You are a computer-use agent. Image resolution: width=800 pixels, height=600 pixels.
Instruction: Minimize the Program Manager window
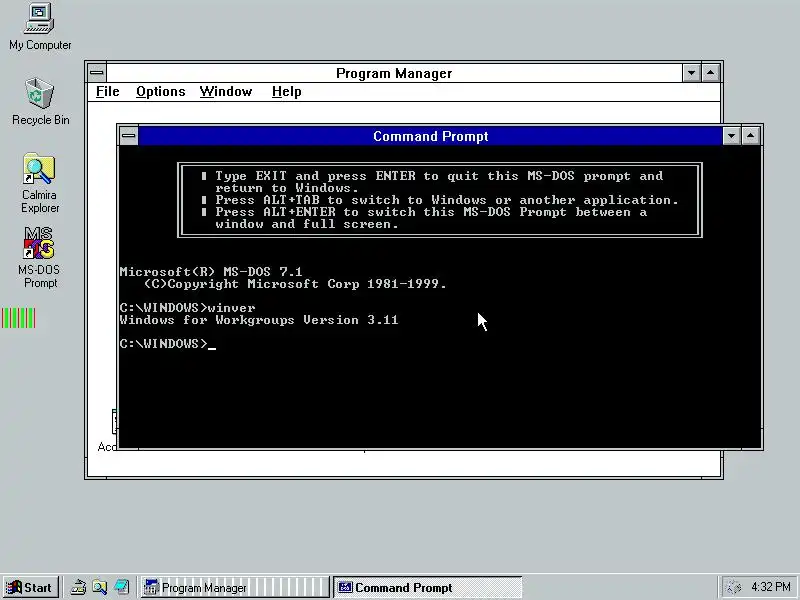[691, 73]
